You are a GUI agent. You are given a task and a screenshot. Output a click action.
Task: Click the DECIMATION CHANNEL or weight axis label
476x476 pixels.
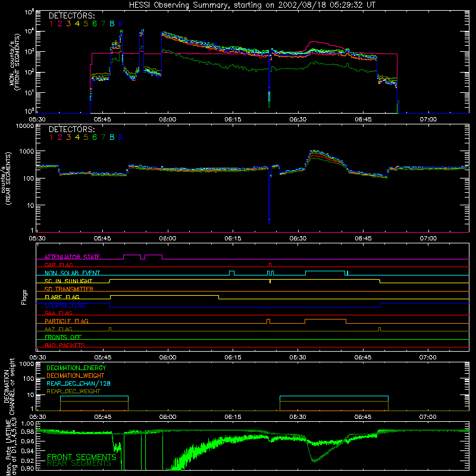tap(9, 386)
